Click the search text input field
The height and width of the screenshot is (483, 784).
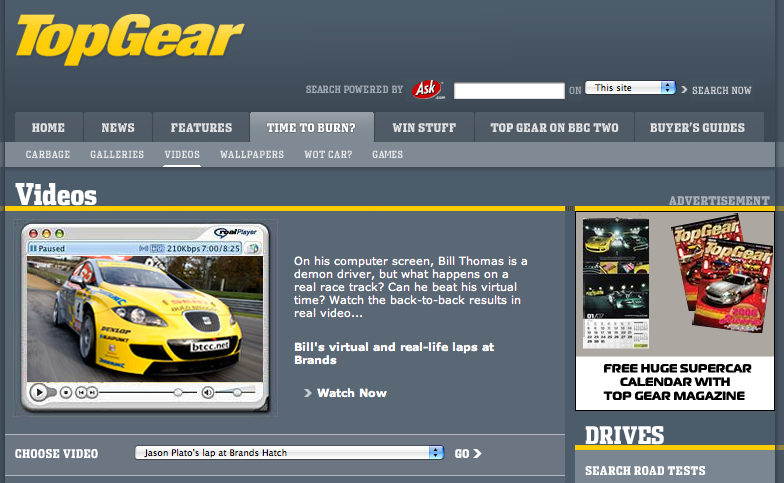click(509, 91)
